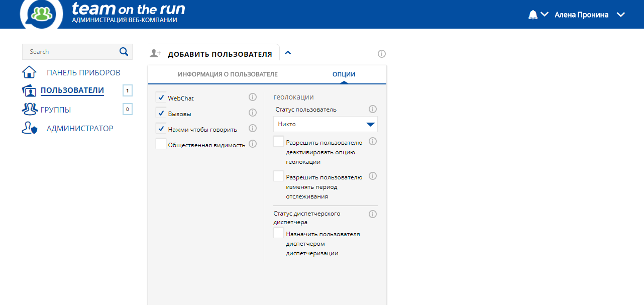Click the search magnifier icon

pos(123,51)
